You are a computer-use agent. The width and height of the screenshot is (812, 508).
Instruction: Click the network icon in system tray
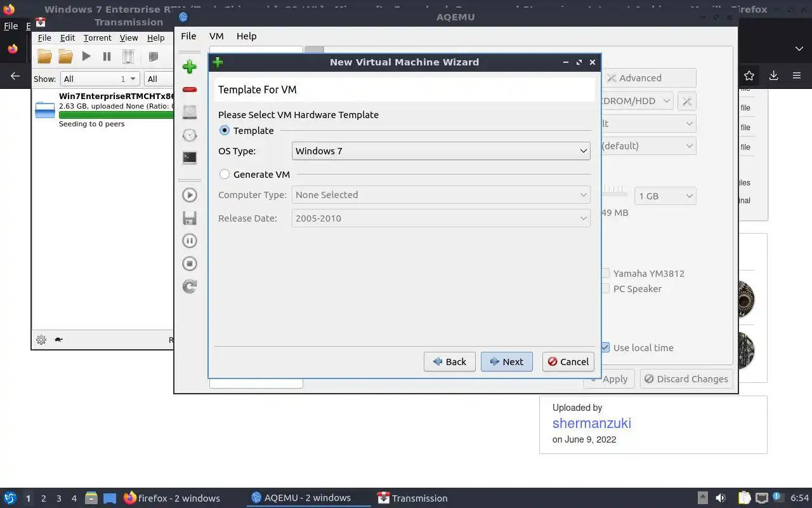pos(762,498)
